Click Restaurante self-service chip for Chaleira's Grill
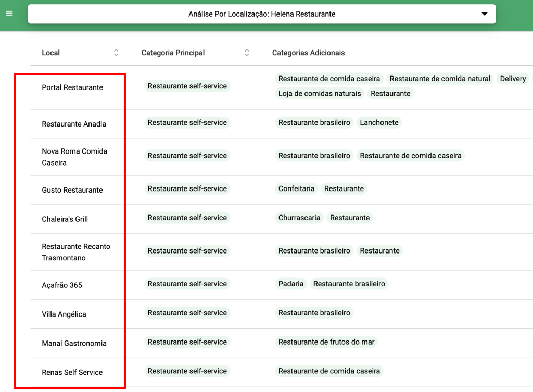Screen dimensions: 533x392 pos(187,218)
